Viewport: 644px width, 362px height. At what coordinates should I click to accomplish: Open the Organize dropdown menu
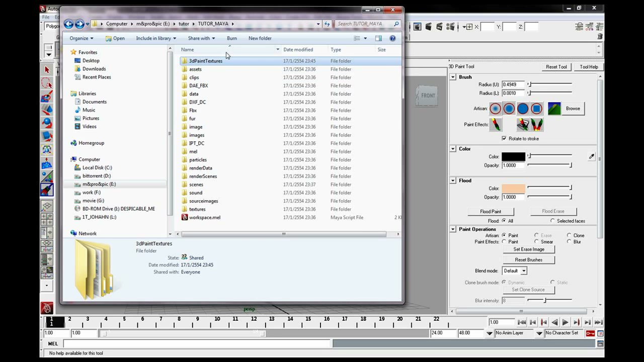(82, 38)
